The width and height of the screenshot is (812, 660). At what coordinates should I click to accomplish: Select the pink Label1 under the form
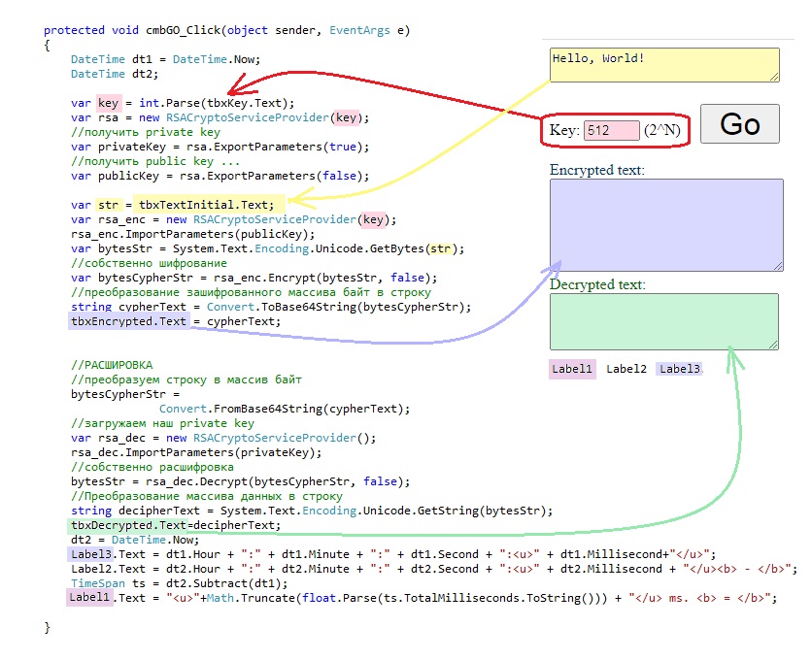[x=572, y=369]
